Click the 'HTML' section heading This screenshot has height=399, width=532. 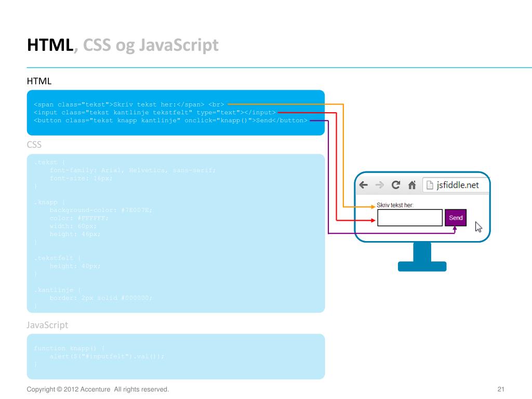click(x=39, y=81)
